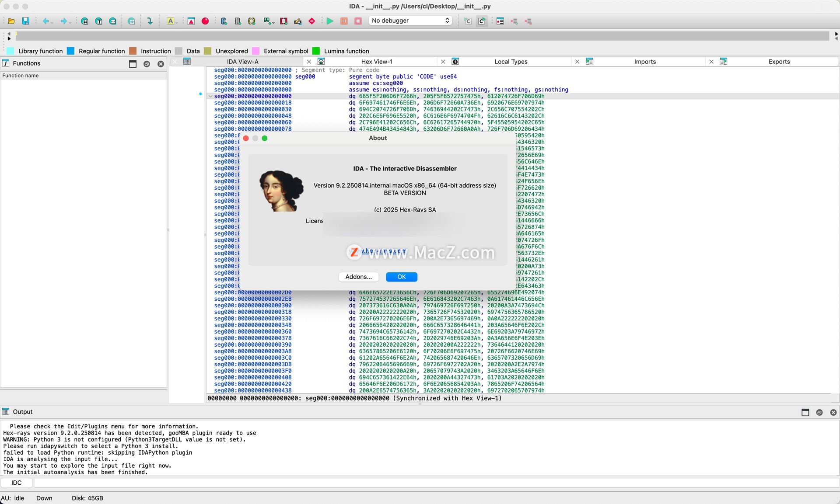Click the Output panel list icon
The image size is (840, 504).
(6, 412)
